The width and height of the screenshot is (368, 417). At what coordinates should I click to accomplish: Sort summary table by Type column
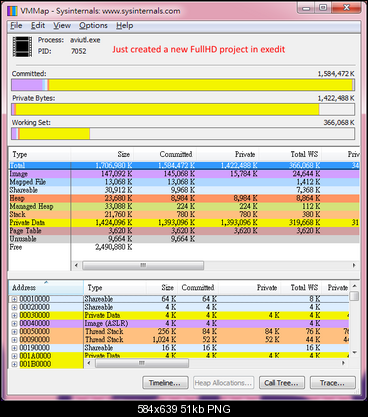pos(40,154)
